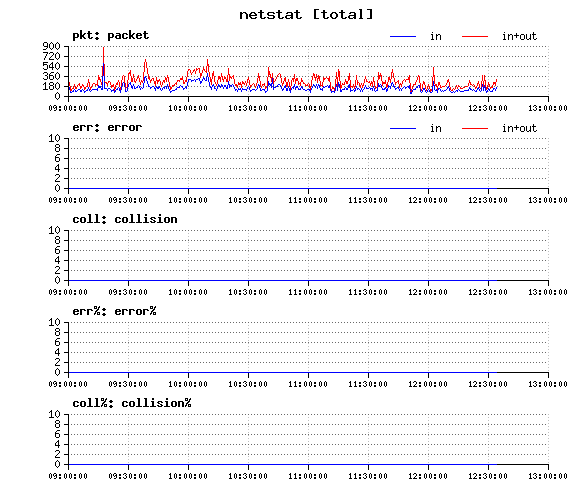Select the 'pkt: packet' chart heading

pyautogui.click(x=111, y=35)
